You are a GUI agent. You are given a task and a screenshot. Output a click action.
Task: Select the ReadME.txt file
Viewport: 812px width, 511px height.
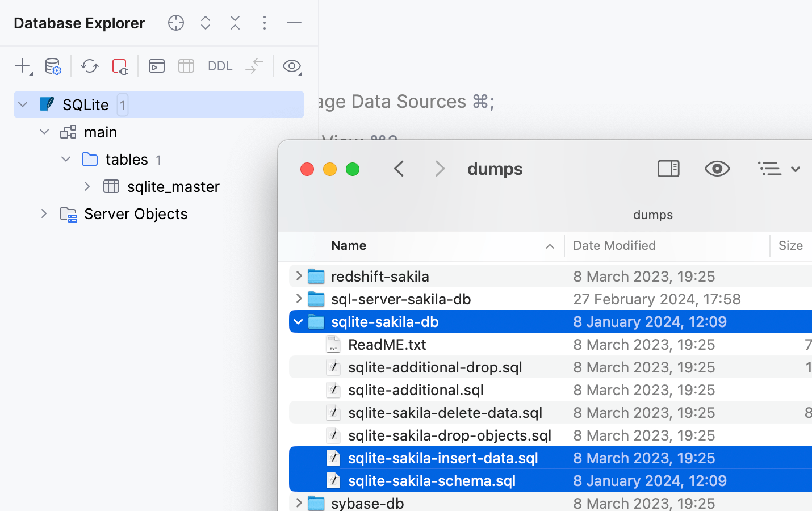click(387, 345)
